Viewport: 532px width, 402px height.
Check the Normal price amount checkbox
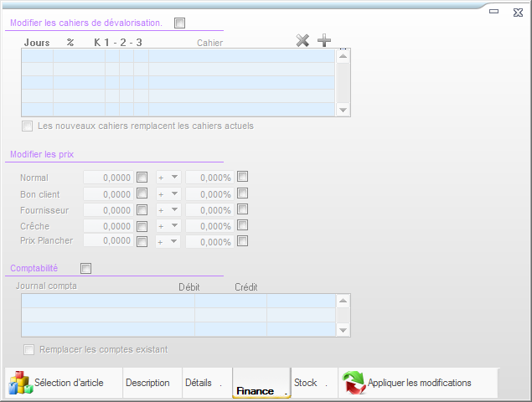[x=142, y=178]
